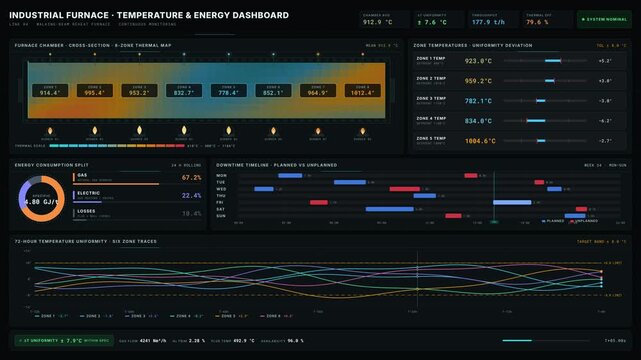Click the ΔT Uniformity within spec footer badge
Image resolution: width=641 pixels, height=360 pixels.
(64, 340)
